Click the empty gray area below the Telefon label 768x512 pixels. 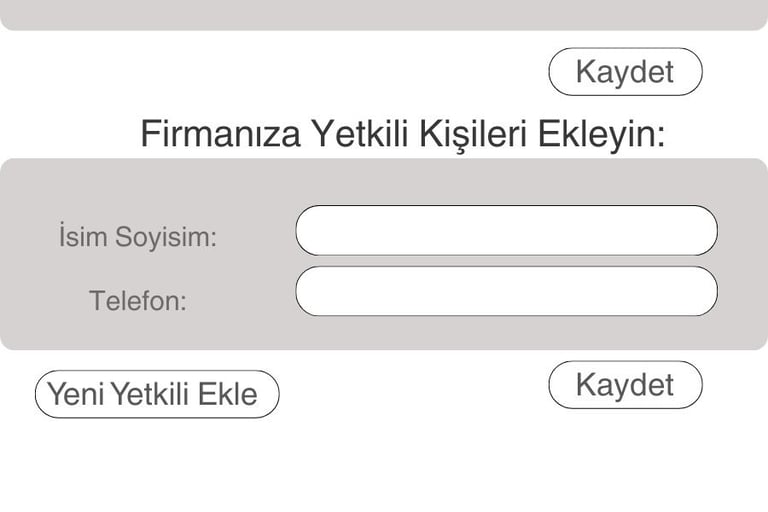pos(138,332)
